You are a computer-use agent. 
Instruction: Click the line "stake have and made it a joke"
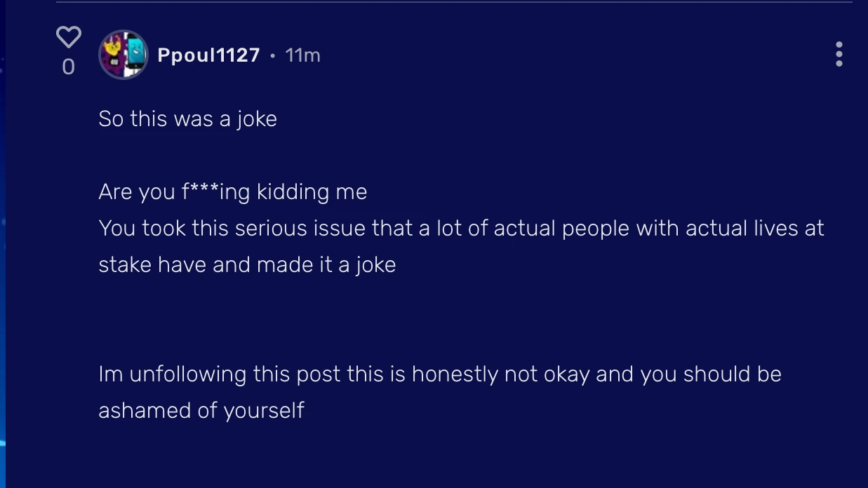coord(247,264)
